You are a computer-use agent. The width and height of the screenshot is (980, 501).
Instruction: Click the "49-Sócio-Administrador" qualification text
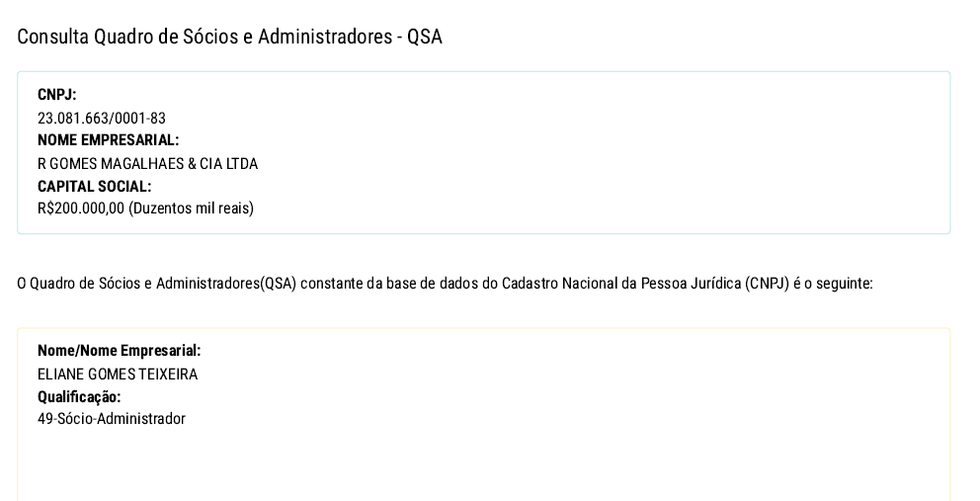click(x=112, y=419)
